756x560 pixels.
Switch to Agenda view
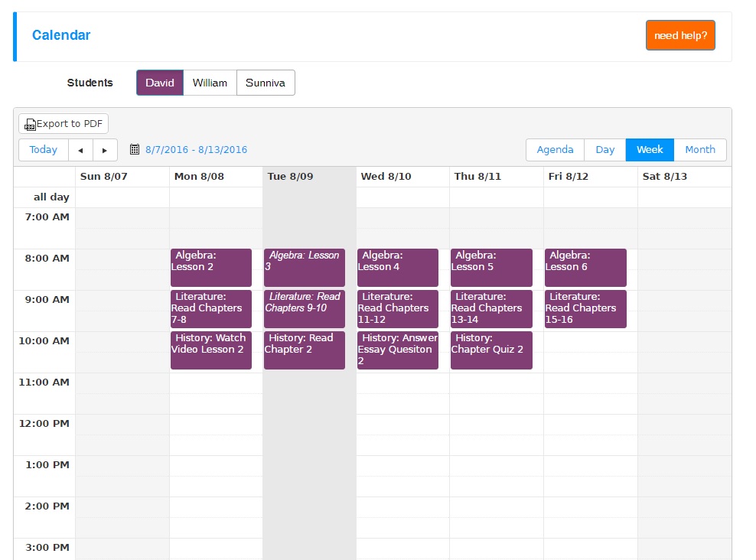555,150
